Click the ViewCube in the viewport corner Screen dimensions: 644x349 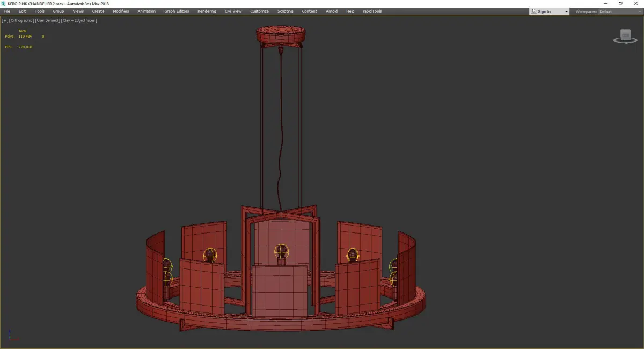625,35
